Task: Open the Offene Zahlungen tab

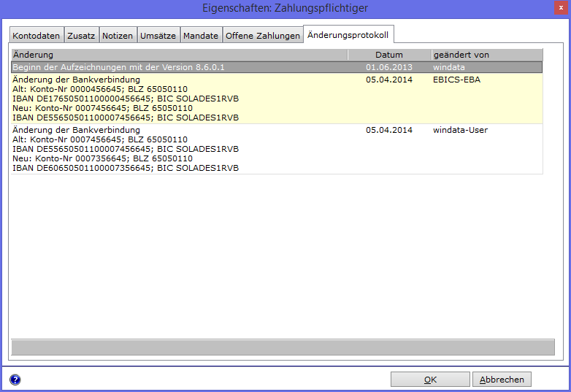Action: [263, 36]
